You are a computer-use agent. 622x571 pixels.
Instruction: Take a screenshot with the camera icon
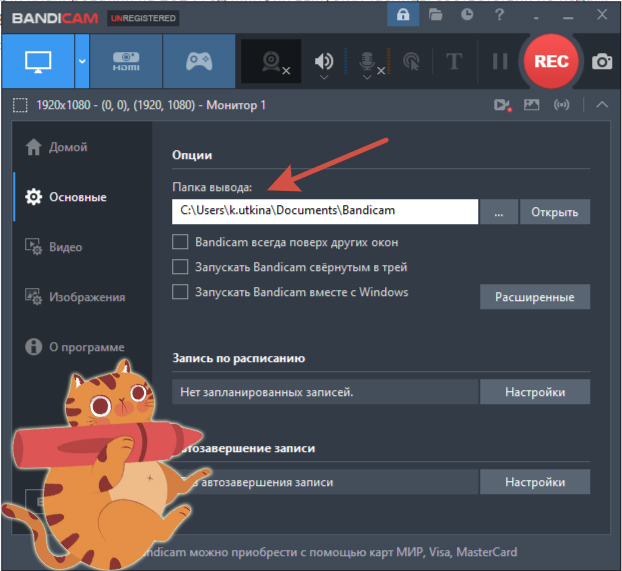click(602, 62)
